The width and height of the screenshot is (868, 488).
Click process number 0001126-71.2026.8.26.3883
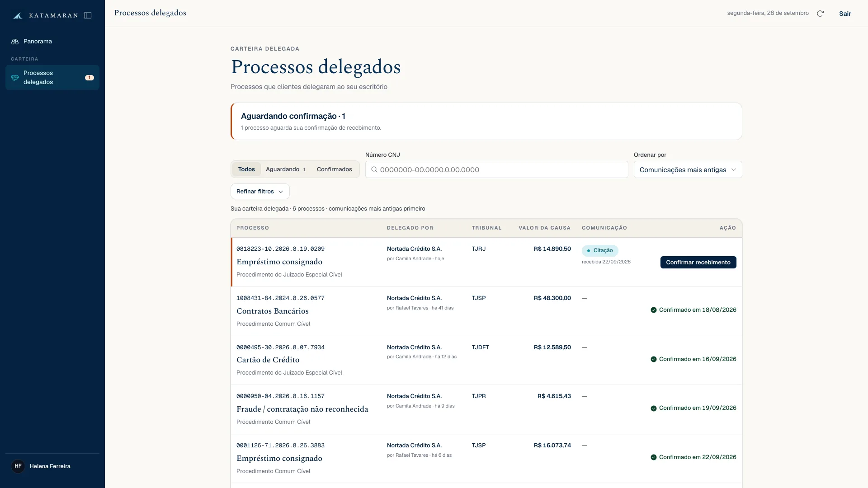(280, 446)
